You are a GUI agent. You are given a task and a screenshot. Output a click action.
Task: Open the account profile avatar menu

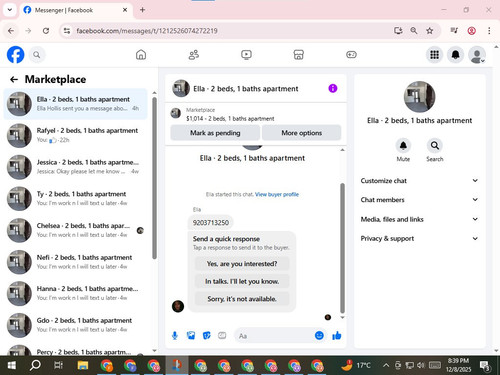(x=477, y=55)
